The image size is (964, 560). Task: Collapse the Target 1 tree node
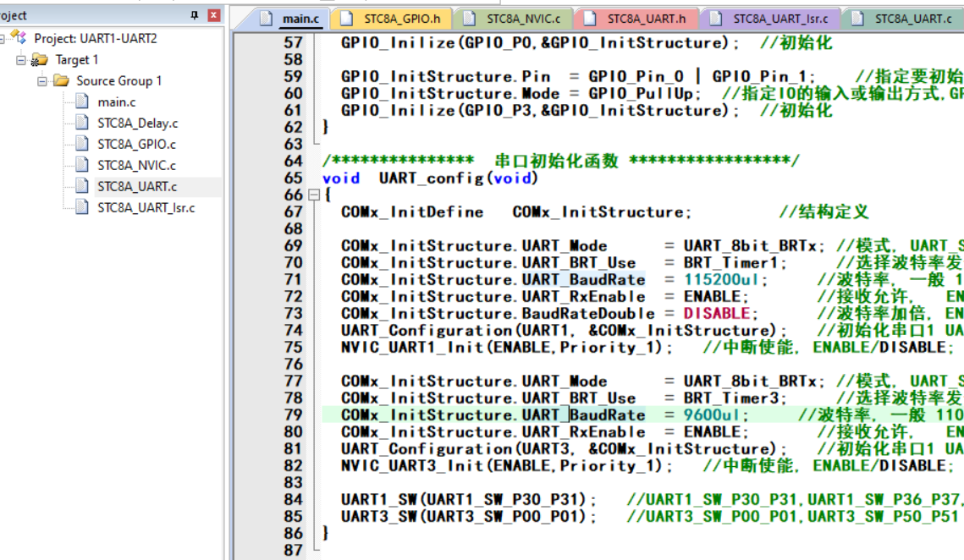[21, 59]
